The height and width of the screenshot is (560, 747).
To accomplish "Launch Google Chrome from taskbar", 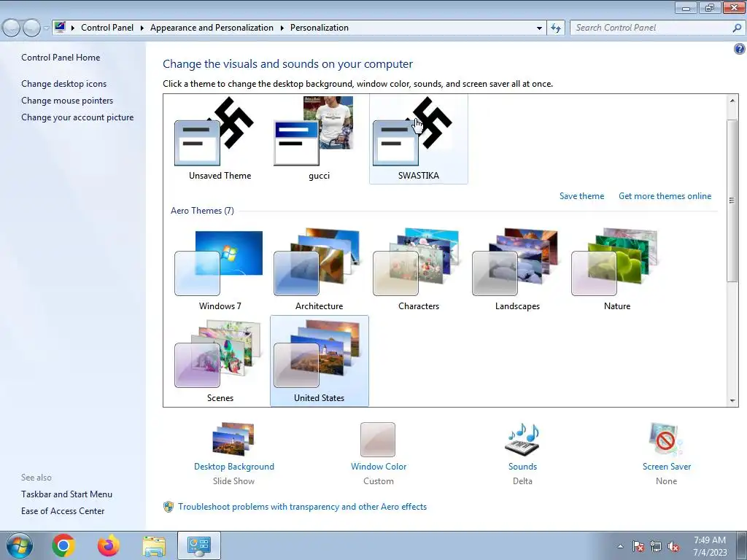I will point(63,545).
